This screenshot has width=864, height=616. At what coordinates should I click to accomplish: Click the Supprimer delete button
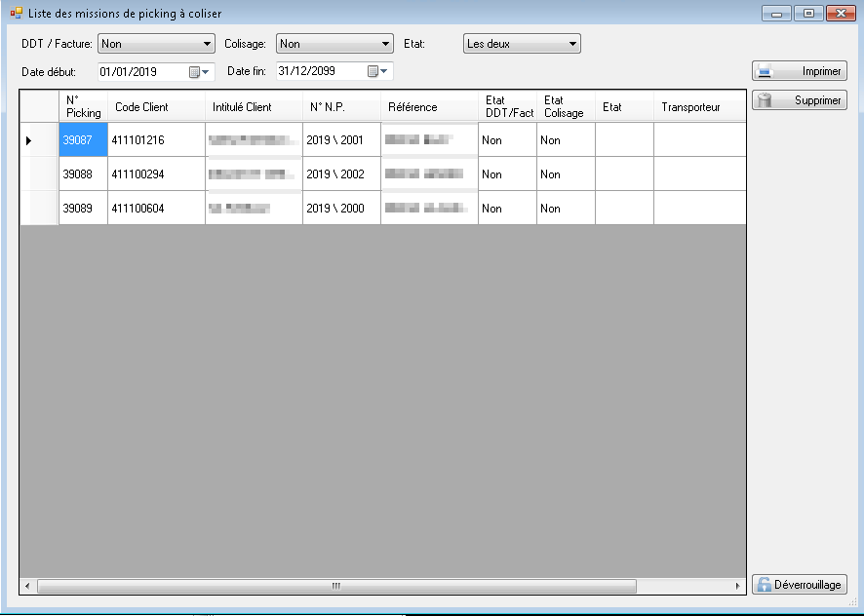[799, 100]
